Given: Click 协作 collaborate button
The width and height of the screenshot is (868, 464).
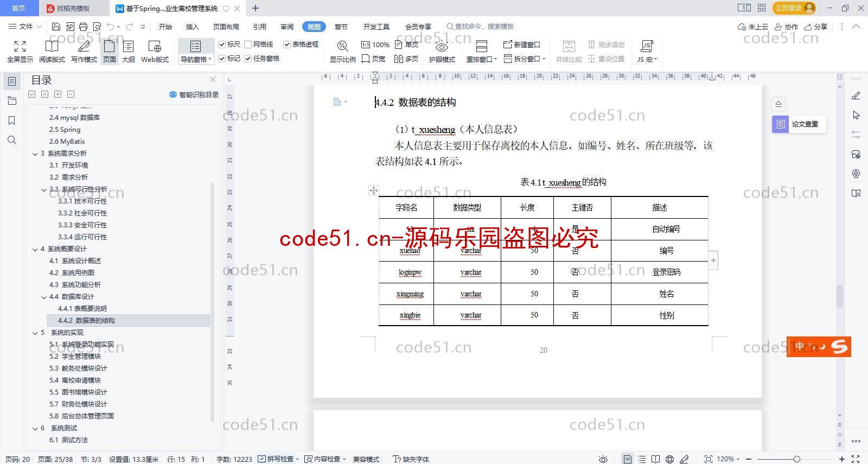Looking at the screenshot, I should tap(786, 27).
